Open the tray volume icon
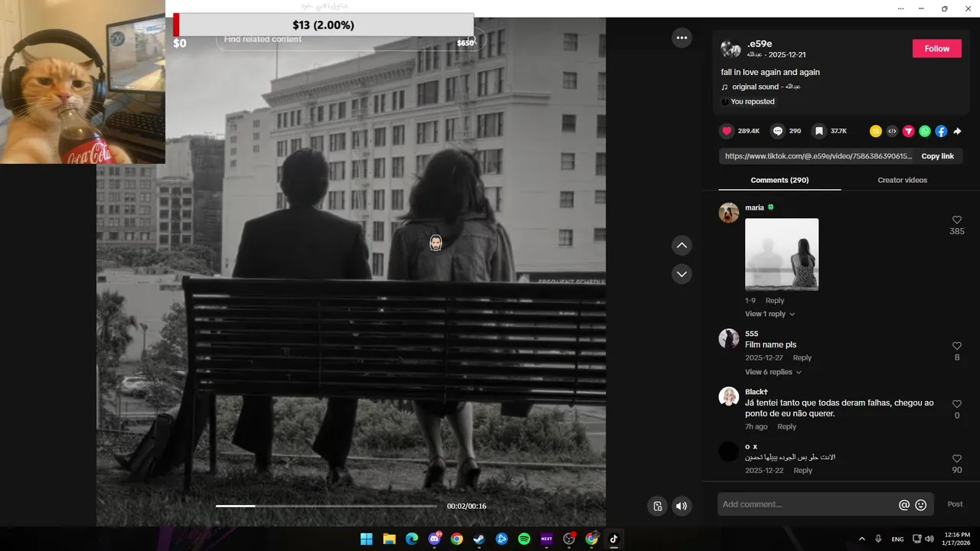Image resolution: width=980 pixels, height=551 pixels. 929,539
